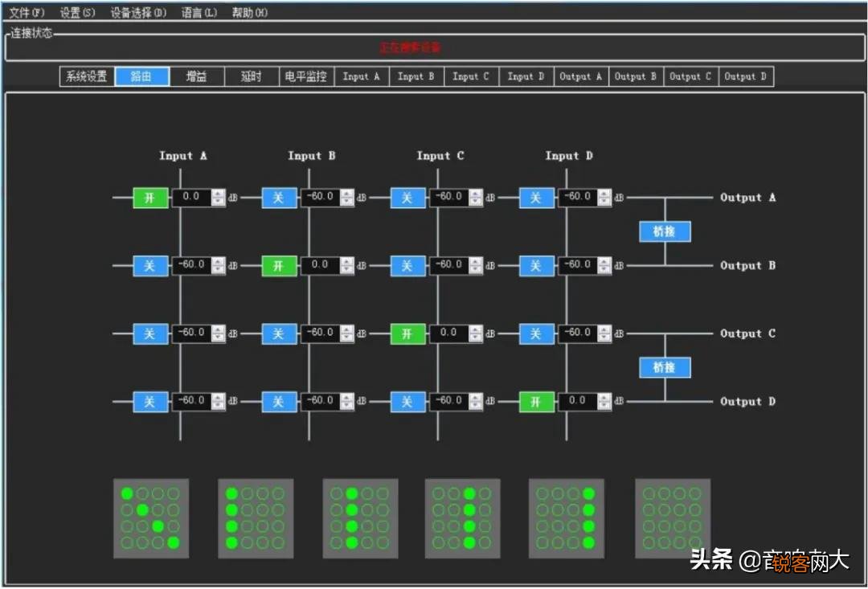This screenshot has height=589, width=868.
Task: Choose the preset with second column lit
Action: click(x=360, y=518)
